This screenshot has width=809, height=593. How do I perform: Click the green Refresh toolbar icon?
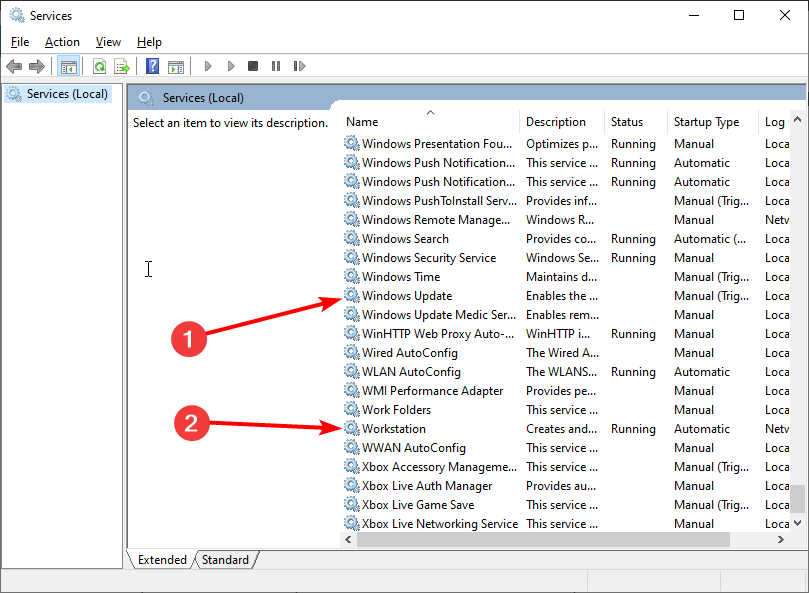coord(99,66)
